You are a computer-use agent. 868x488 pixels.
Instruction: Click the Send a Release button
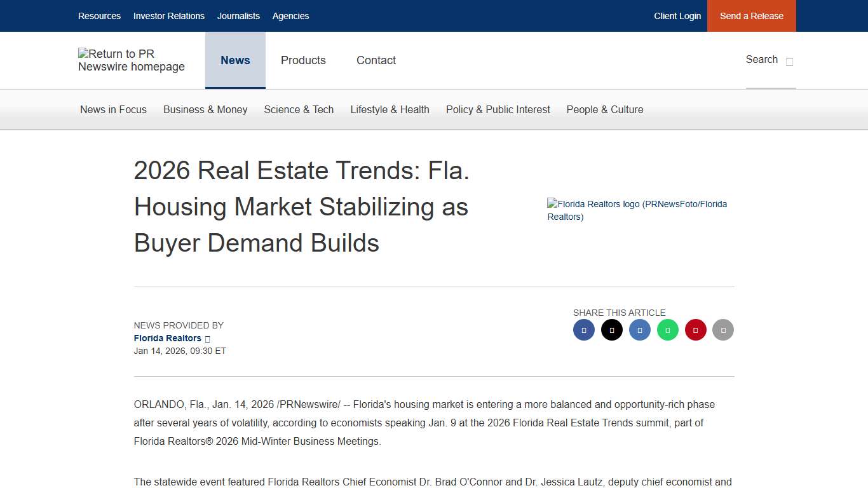pyautogui.click(x=751, y=16)
